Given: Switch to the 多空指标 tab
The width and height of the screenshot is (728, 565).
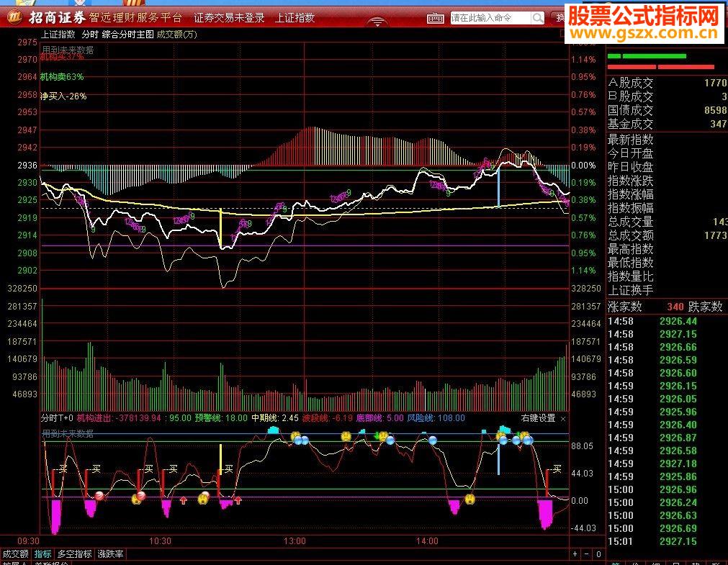Looking at the screenshot, I should pyautogui.click(x=74, y=554).
